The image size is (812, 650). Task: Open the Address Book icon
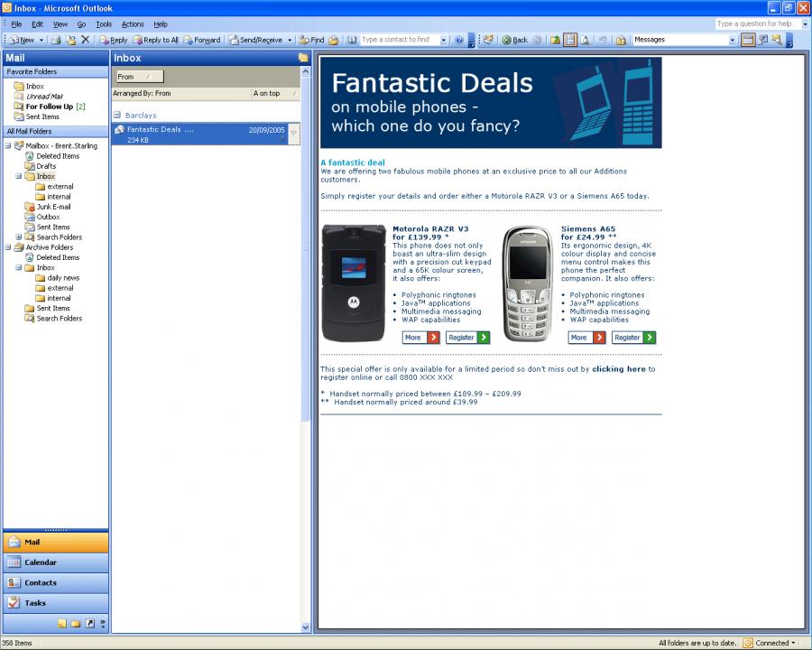[x=352, y=40]
